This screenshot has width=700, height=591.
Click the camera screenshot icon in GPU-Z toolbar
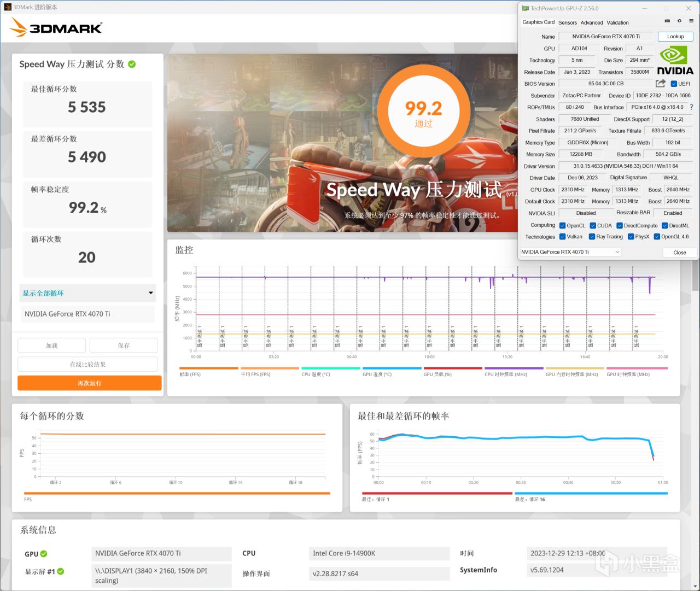coord(667,20)
